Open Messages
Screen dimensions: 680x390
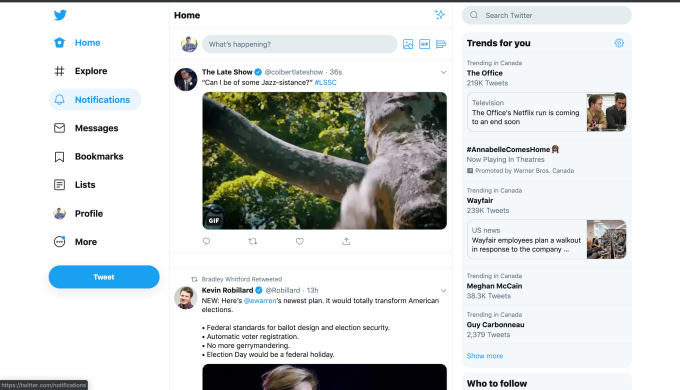point(86,128)
